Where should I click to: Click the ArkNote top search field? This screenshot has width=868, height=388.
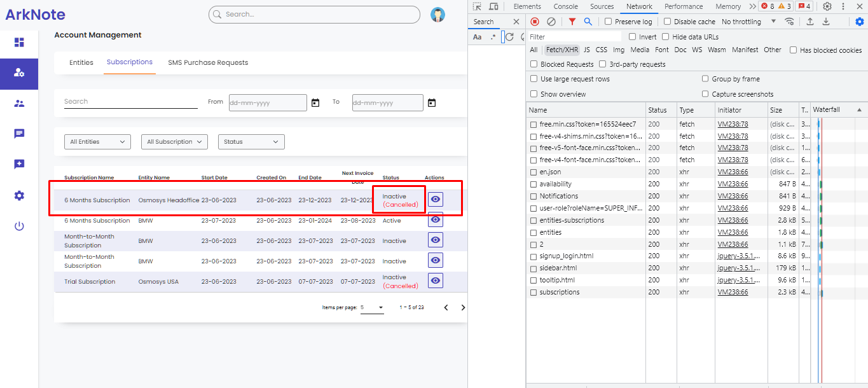click(314, 15)
